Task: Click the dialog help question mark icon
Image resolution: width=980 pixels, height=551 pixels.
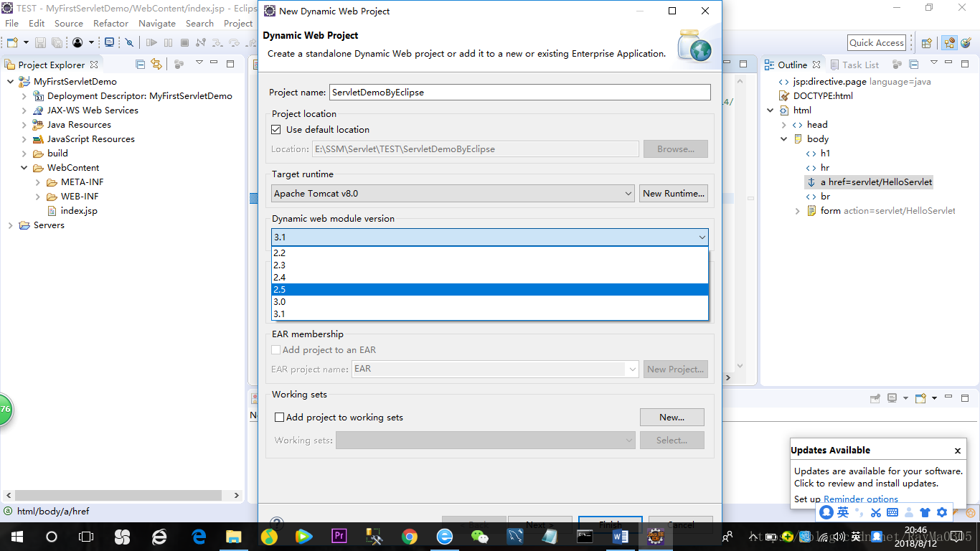Action: 277,523
